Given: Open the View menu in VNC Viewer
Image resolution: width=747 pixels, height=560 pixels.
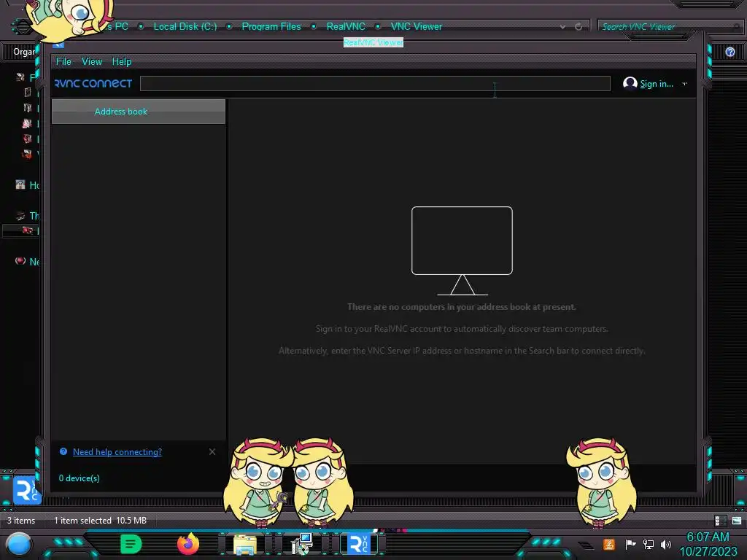Looking at the screenshot, I should pyautogui.click(x=91, y=61).
